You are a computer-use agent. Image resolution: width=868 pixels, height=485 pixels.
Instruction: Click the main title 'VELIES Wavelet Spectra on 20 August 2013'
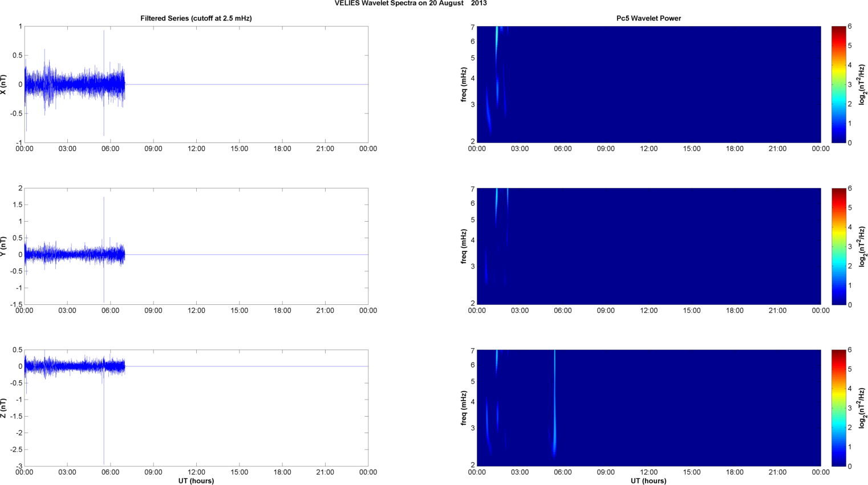(411, 3)
